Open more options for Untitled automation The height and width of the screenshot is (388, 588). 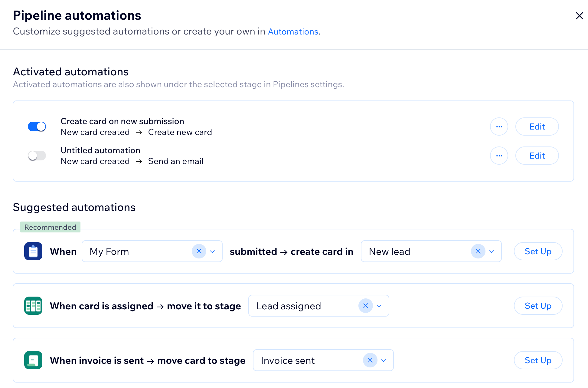point(499,156)
